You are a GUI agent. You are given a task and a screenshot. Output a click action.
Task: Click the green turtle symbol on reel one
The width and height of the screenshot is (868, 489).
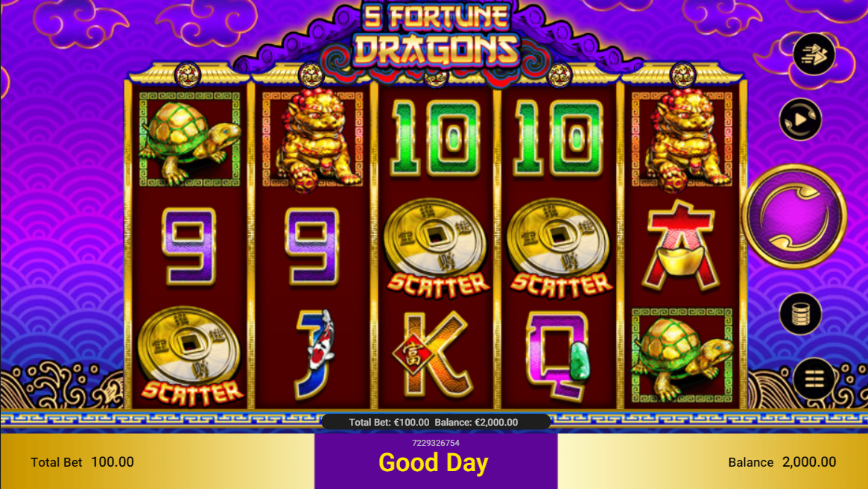(190, 139)
